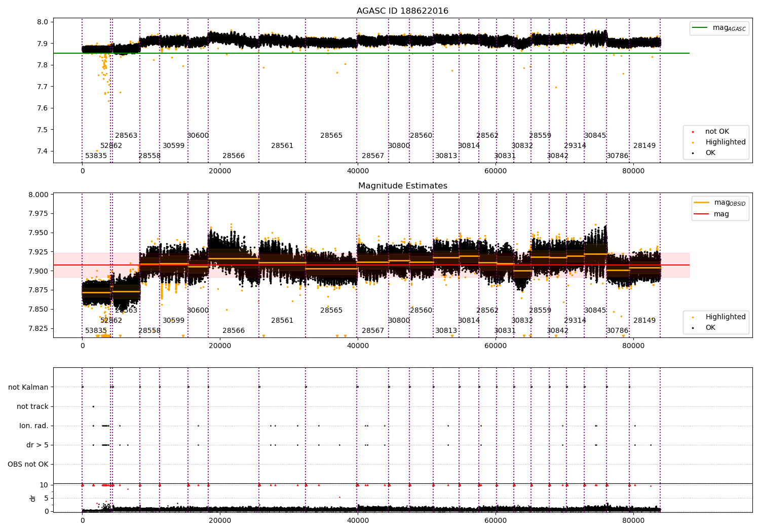Click OBSID label 28563 in the AGASC plot
This screenshot has width=760, height=532.
126,136
